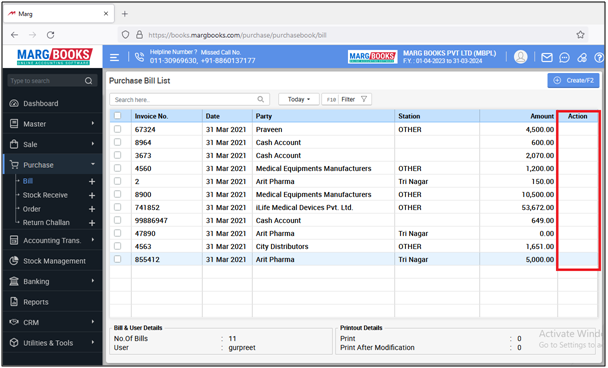Go back using browser back arrow
The image size is (608, 368).
point(15,35)
